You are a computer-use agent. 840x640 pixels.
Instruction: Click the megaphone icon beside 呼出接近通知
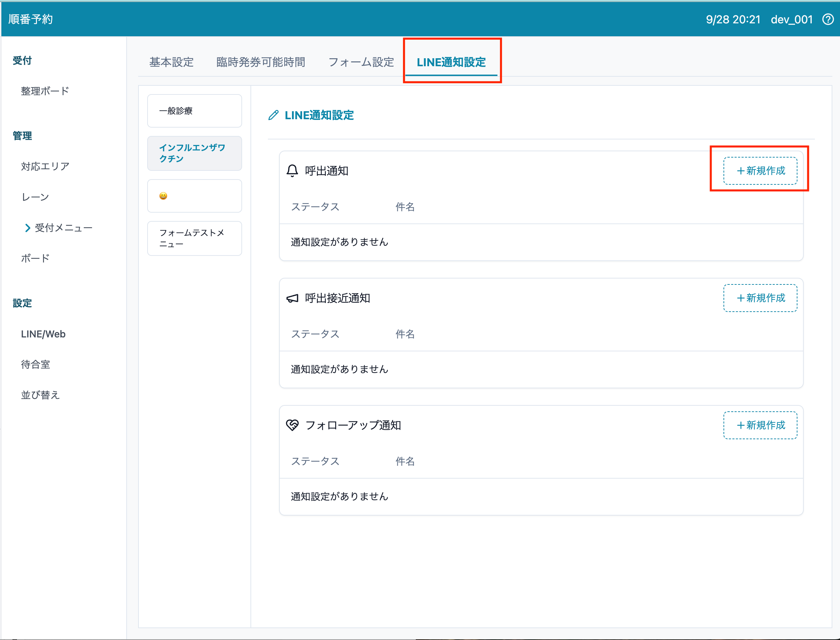coord(292,298)
